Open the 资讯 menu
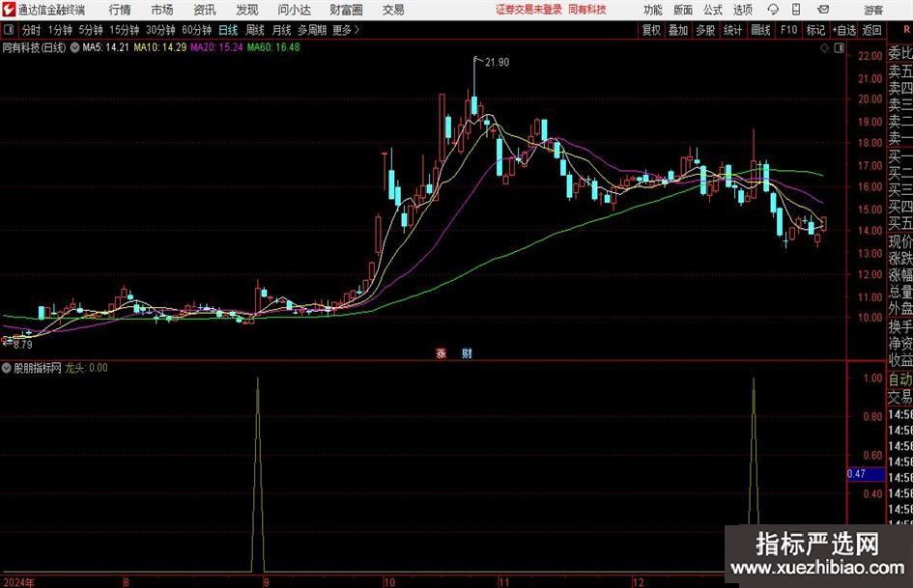The image size is (913, 588). (205, 10)
